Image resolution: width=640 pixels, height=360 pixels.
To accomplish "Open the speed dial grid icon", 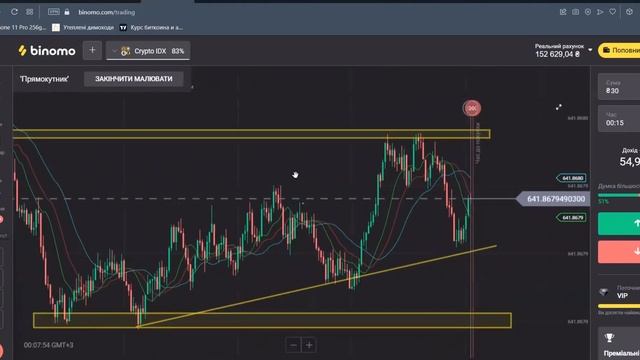I will click(29, 12).
